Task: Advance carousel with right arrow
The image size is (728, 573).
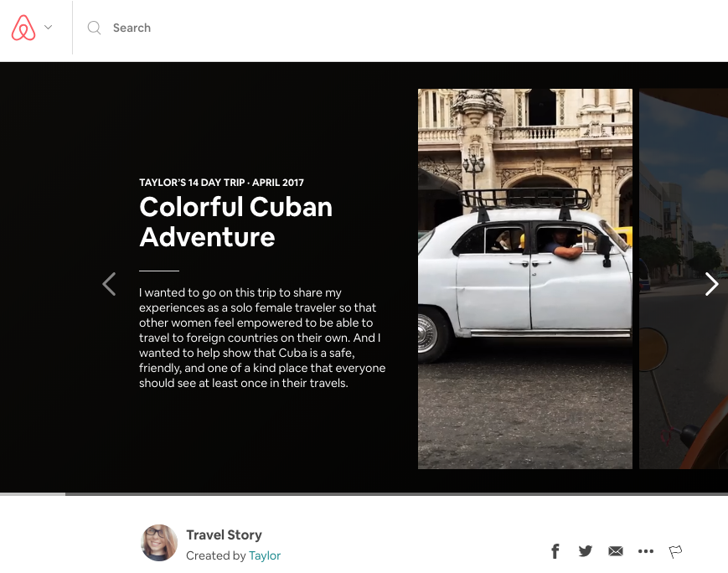Action: (x=711, y=284)
